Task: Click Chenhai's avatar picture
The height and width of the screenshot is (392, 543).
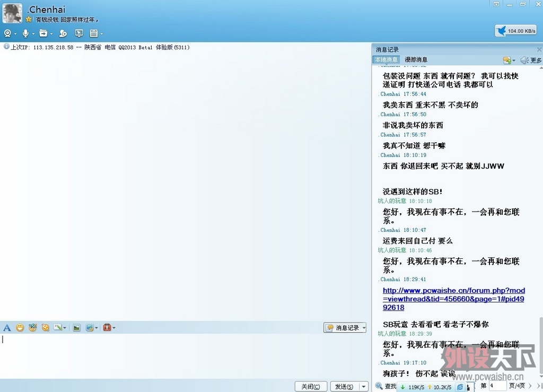Action: click(12, 13)
